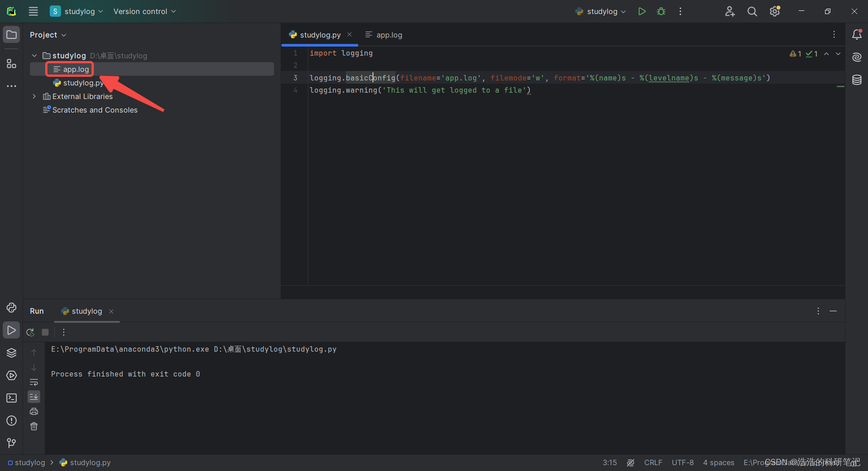Screen dimensions: 868x471
Task: Click the typo inspection count indicator
Action: point(812,54)
